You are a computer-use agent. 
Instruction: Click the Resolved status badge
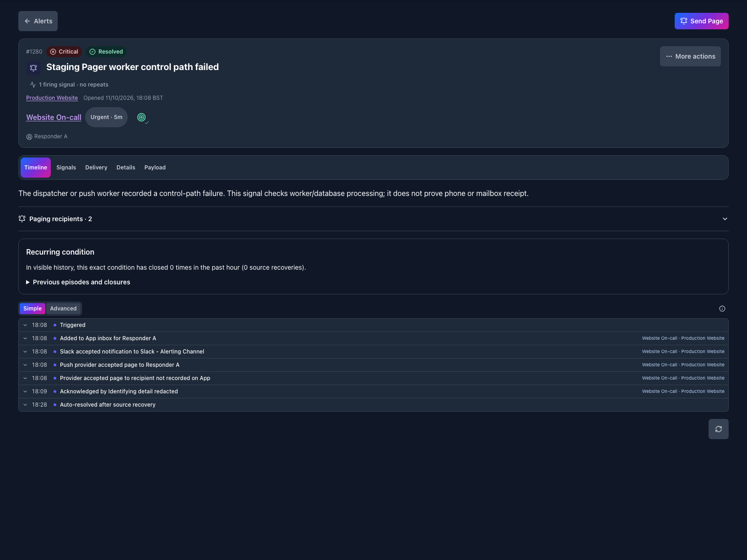pyautogui.click(x=106, y=52)
